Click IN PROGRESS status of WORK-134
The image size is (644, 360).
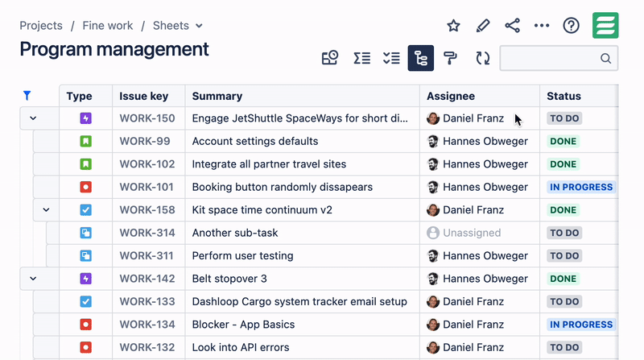(x=581, y=325)
